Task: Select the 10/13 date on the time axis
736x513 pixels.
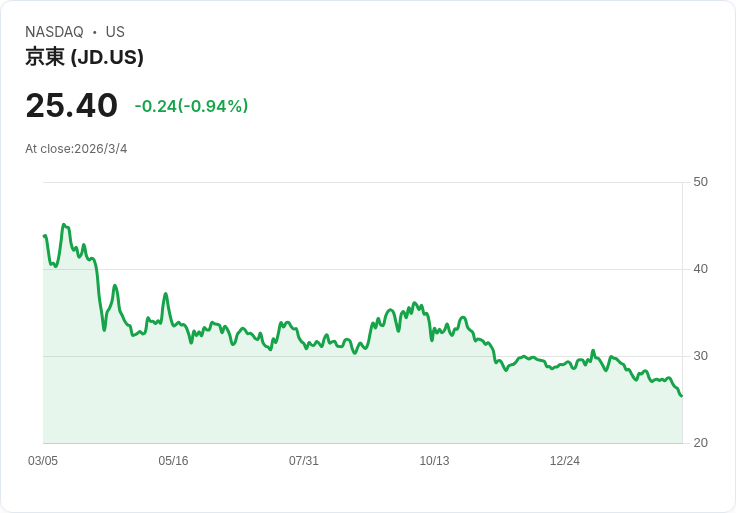Action: click(x=434, y=461)
